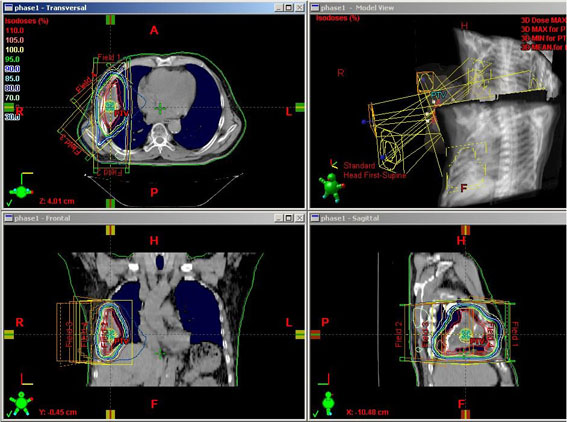This screenshot has height=422, width=567.
Task: Click the green orientation figure in Model View
Action: 331,187
